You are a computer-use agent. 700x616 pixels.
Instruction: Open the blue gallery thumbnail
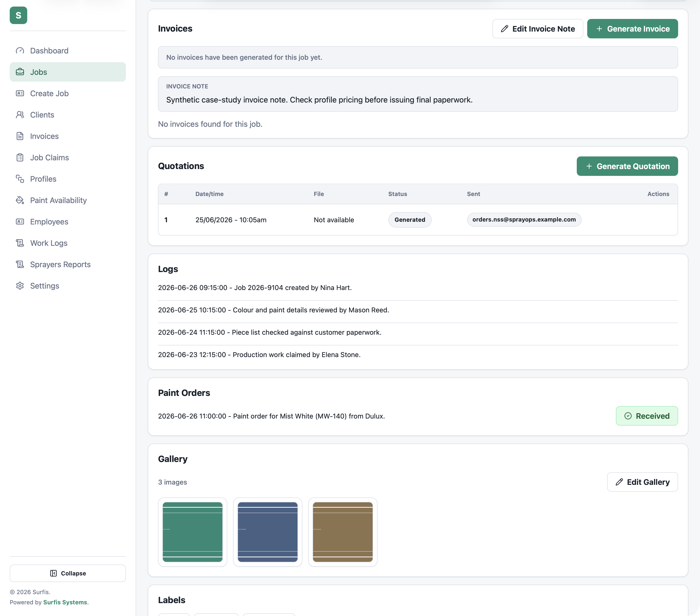click(x=268, y=532)
